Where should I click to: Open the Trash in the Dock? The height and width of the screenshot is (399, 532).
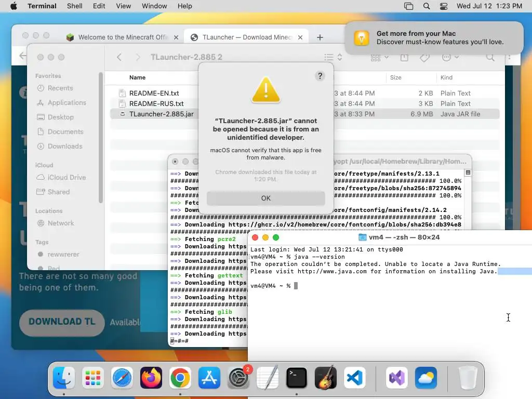click(468, 378)
